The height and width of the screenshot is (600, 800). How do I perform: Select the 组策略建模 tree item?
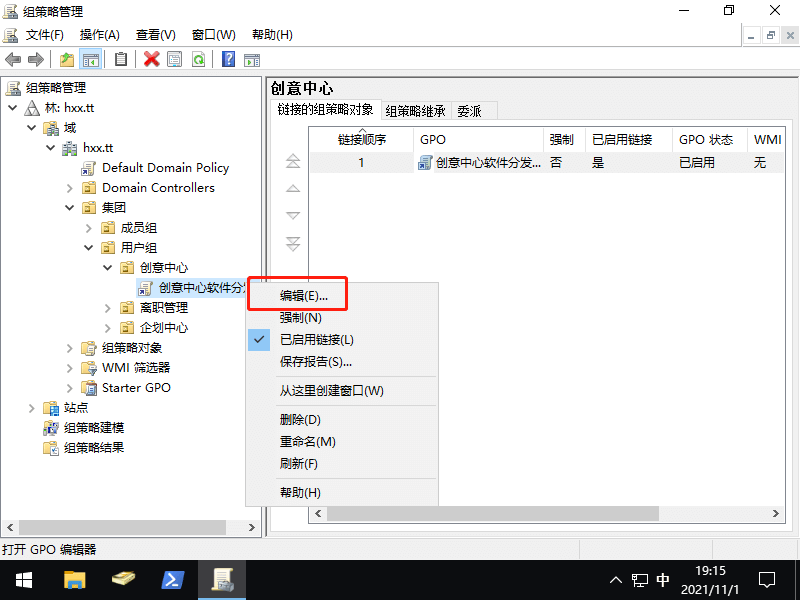tap(94, 428)
